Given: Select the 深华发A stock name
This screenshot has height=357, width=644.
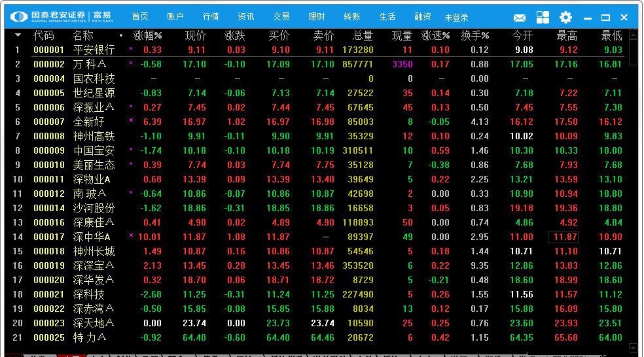Looking at the screenshot, I should point(94,280).
